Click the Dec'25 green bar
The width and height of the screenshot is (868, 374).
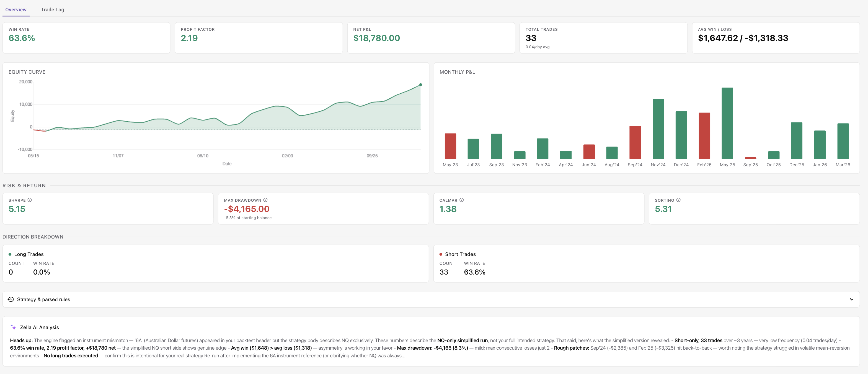pyautogui.click(x=797, y=141)
